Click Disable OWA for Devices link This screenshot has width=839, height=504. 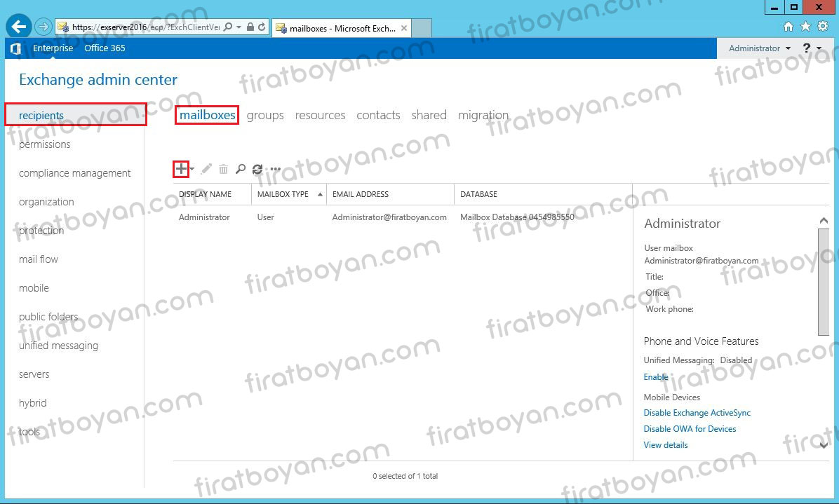[x=690, y=428]
